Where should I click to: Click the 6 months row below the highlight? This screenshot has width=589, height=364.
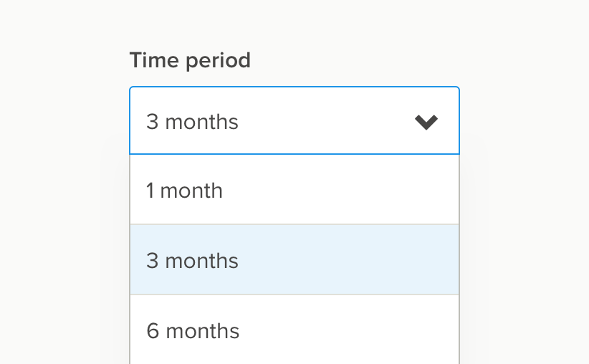pyautogui.click(x=294, y=331)
